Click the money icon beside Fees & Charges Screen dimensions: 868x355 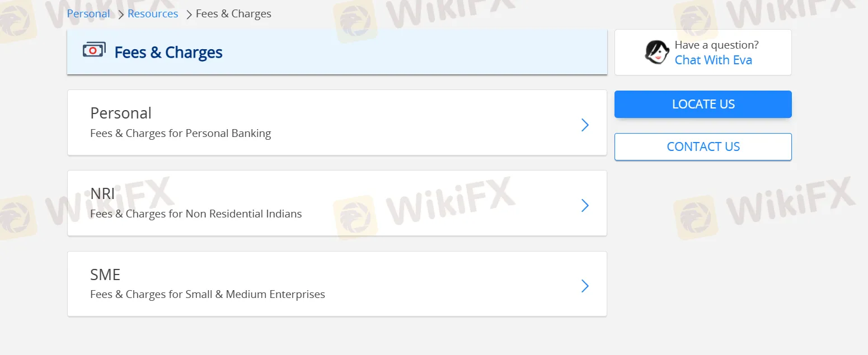[94, 51]
